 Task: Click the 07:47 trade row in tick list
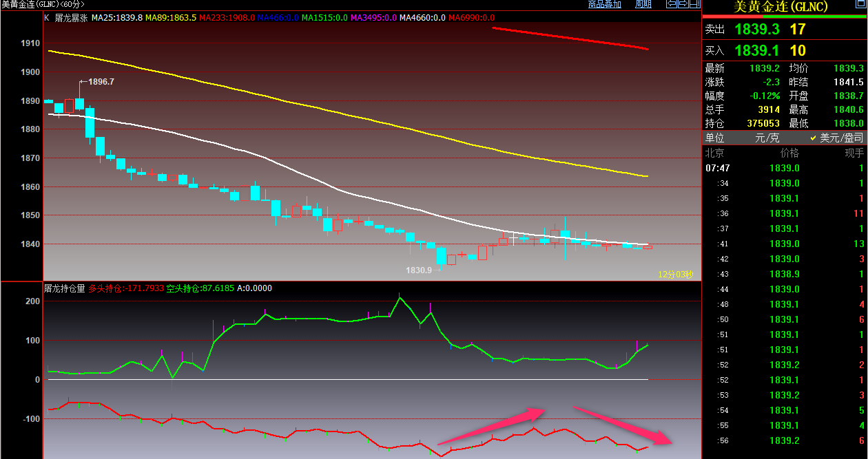coord(784,168)
